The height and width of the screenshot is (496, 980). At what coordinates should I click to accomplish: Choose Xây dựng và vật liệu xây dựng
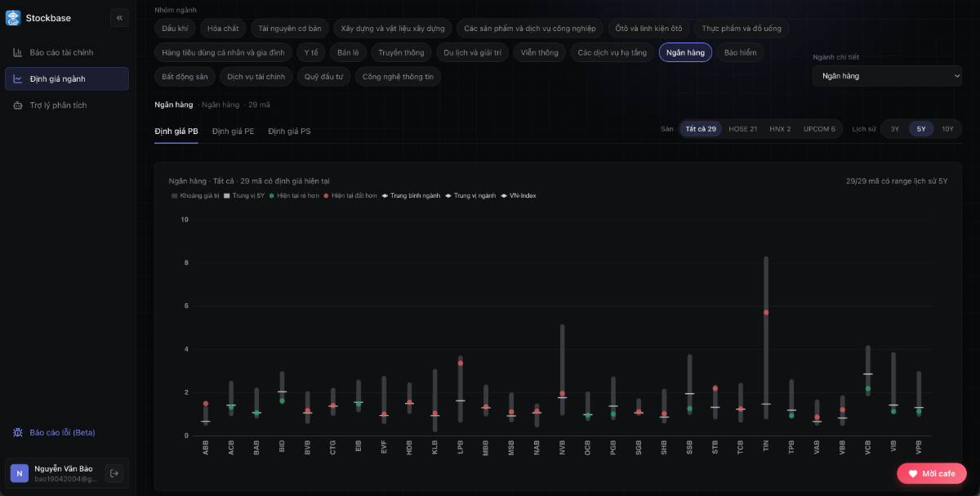[393, 28]
